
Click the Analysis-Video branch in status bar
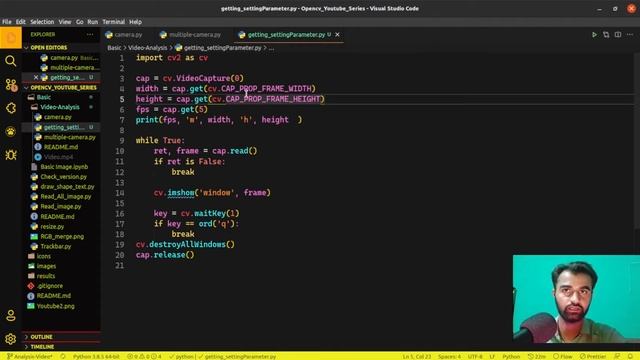(x=29, y=356)
